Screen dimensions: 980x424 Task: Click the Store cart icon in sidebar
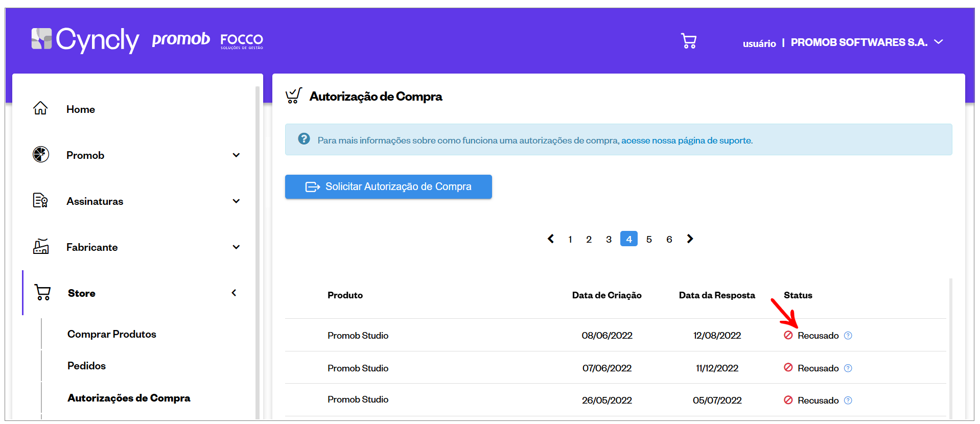[42, 292]
